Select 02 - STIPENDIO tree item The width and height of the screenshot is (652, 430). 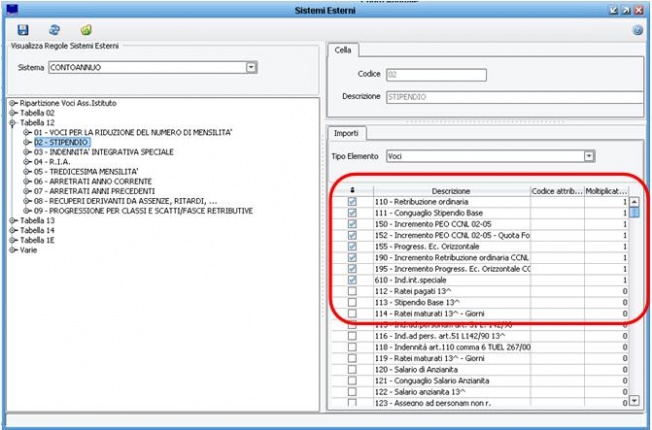click(x=62, y=142)
